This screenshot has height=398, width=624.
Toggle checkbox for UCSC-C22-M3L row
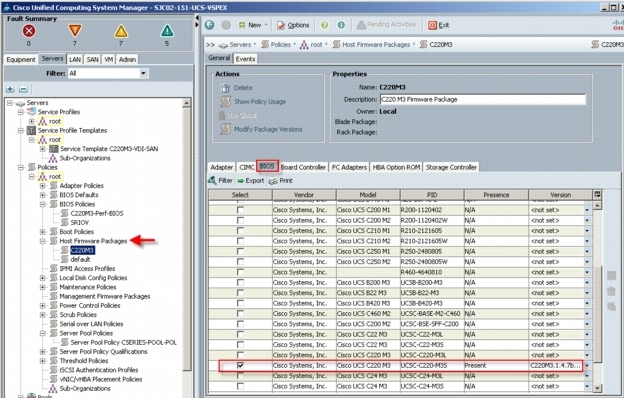point(240,334)
